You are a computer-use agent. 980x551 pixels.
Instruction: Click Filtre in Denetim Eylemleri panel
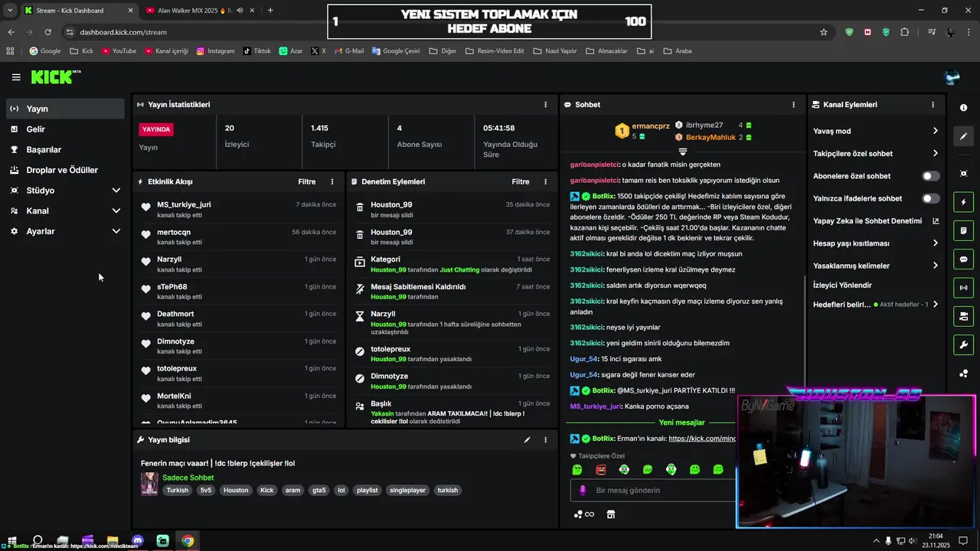(x=521, y=182)
